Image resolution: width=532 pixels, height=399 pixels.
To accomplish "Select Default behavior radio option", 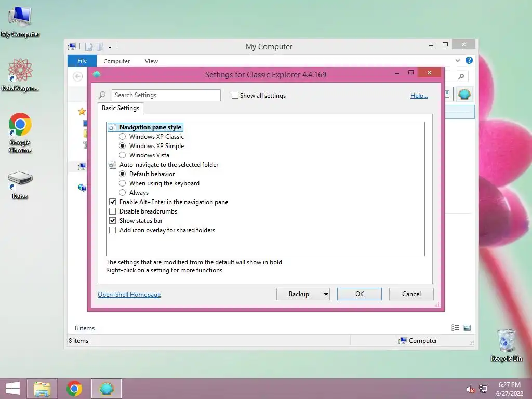I will [x=123, y=174].
